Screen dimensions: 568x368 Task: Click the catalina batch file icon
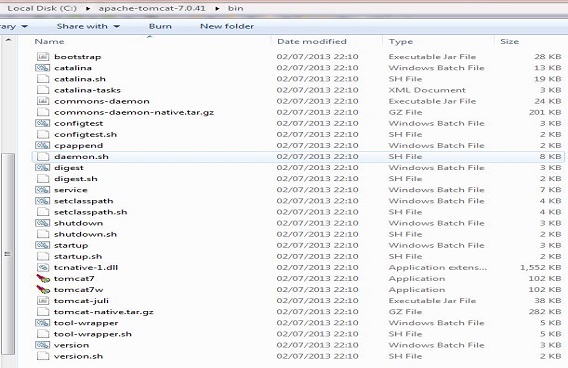tap(42, 68)
